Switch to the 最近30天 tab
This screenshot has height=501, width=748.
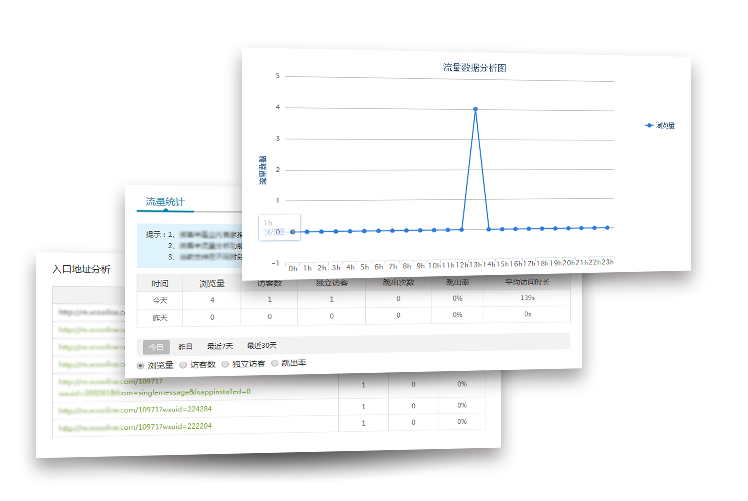(x=261, y=346)
